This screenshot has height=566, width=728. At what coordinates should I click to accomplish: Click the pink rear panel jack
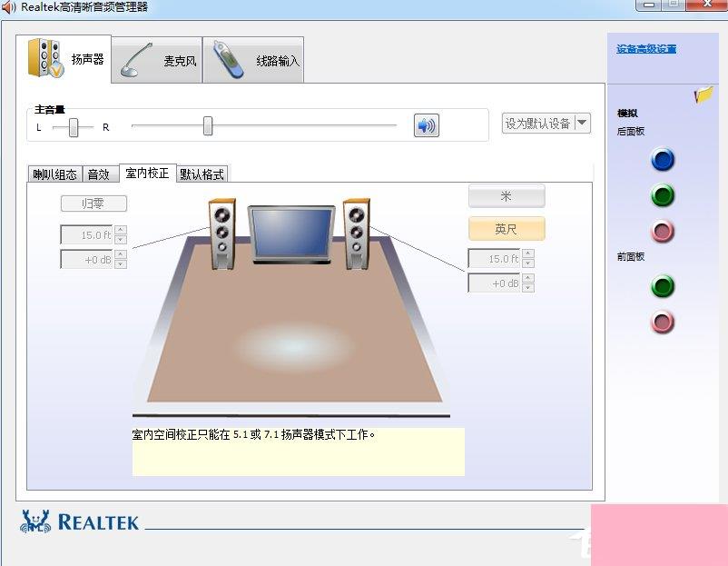[x=663, y=231]
